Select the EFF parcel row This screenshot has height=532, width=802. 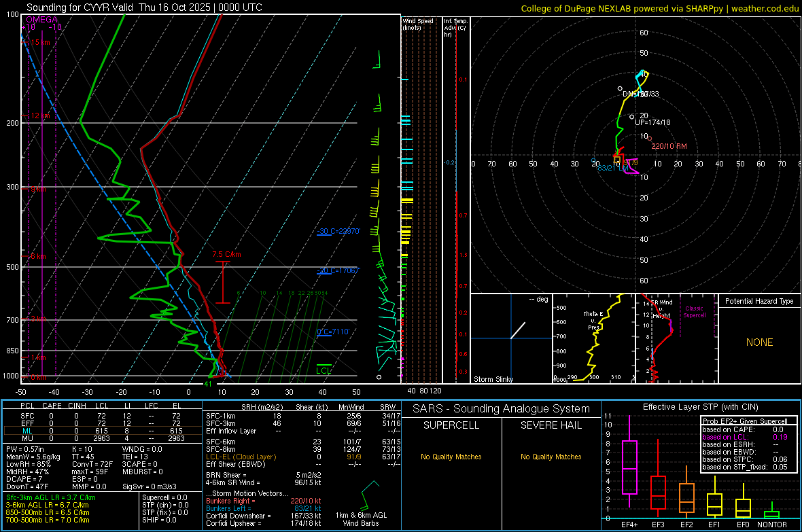[101, 423]
